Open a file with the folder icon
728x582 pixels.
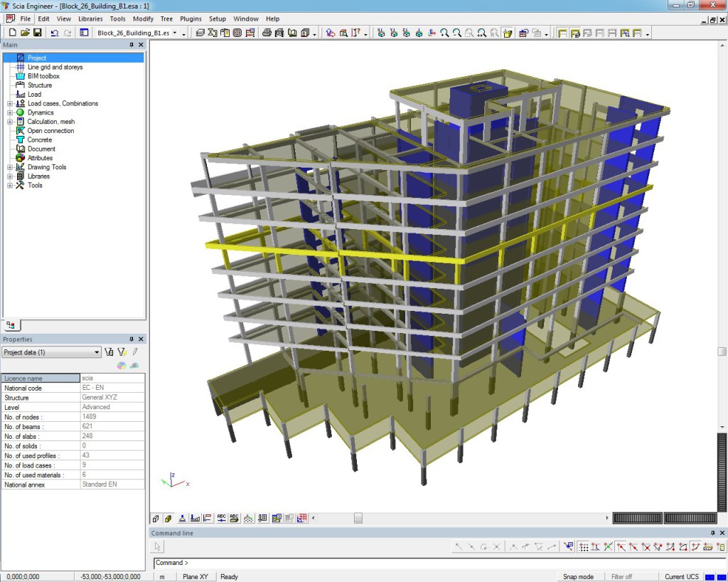tap(25, 33)
